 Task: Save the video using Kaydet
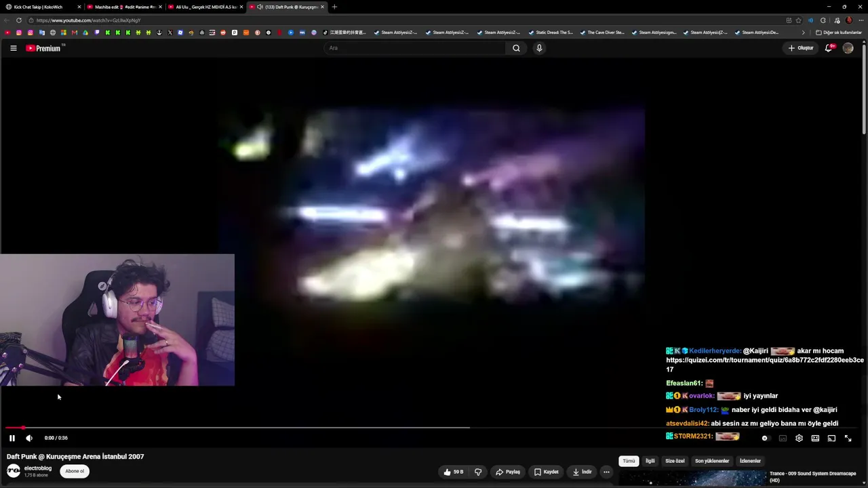547,472
